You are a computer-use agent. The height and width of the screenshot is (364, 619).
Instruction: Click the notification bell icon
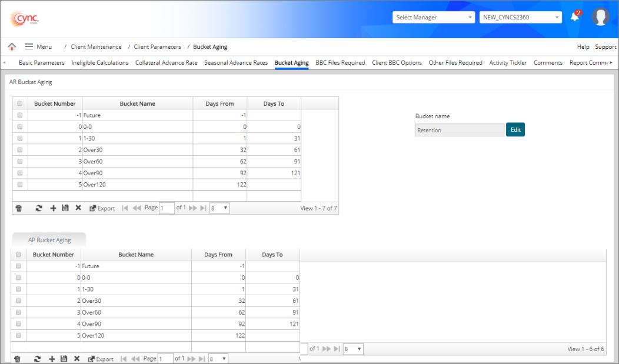(x=575, y=17)
